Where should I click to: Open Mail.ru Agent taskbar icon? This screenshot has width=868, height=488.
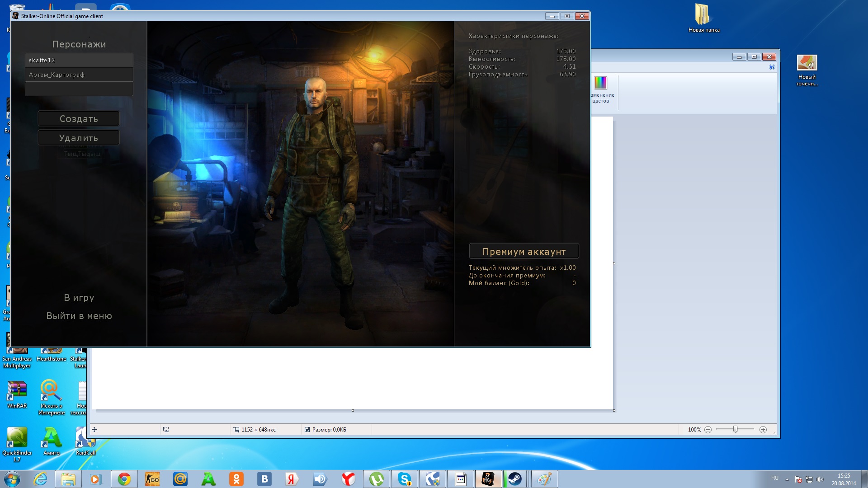(180, 479)
